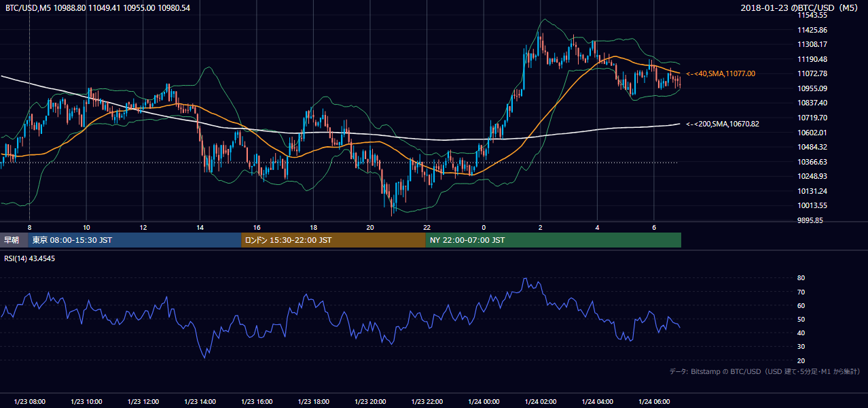Click the RSI scale value 70
The image size is (868, 408).
pyautogui.click(x=801, y=292)
